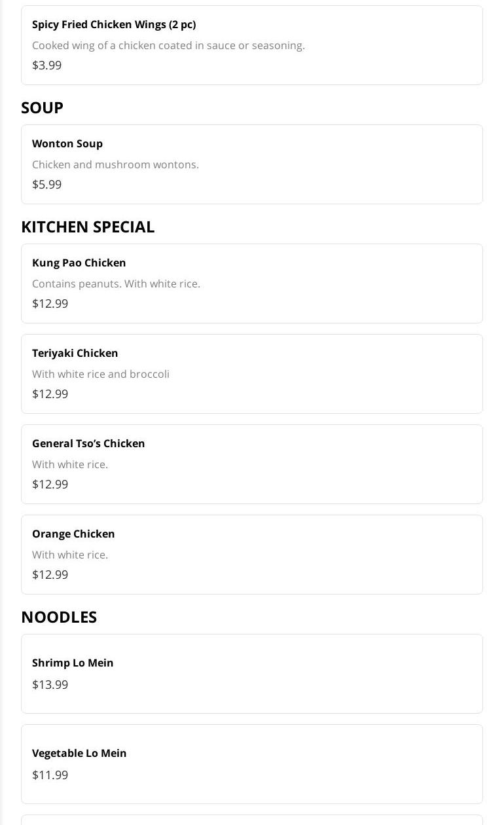Image resolution: width=504 pixels, height=825 pixels.
Task: Click the $5.99 price under Wonton Soup
Action: coord(47,185)
